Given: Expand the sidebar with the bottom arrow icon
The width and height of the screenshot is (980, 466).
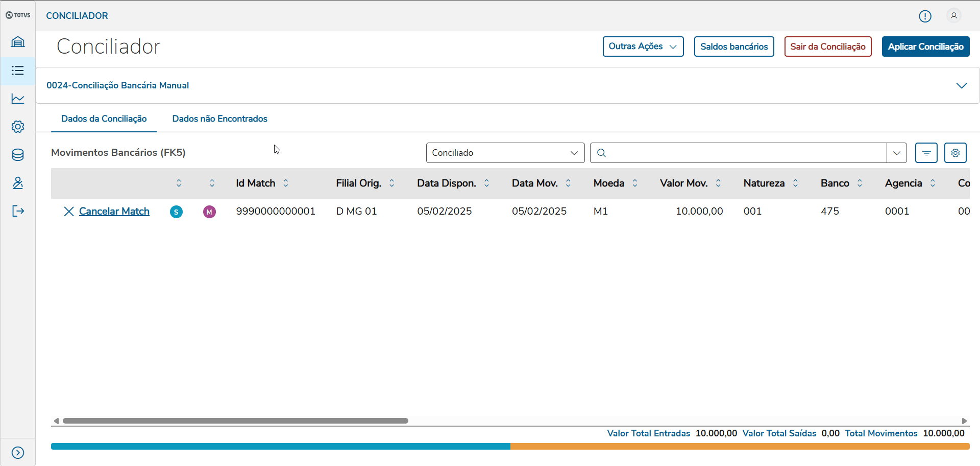Looking at the screenshot, I should pyautogui.click(x=18, y=453).
